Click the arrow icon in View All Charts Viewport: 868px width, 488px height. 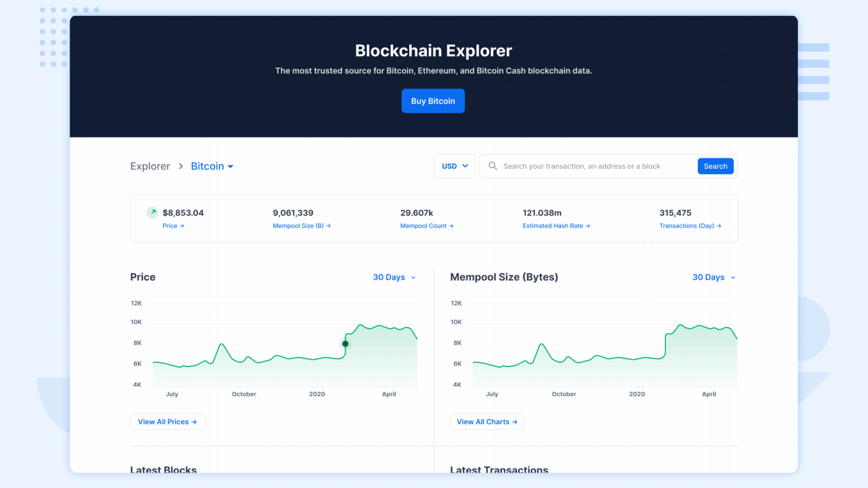(514, 422)
